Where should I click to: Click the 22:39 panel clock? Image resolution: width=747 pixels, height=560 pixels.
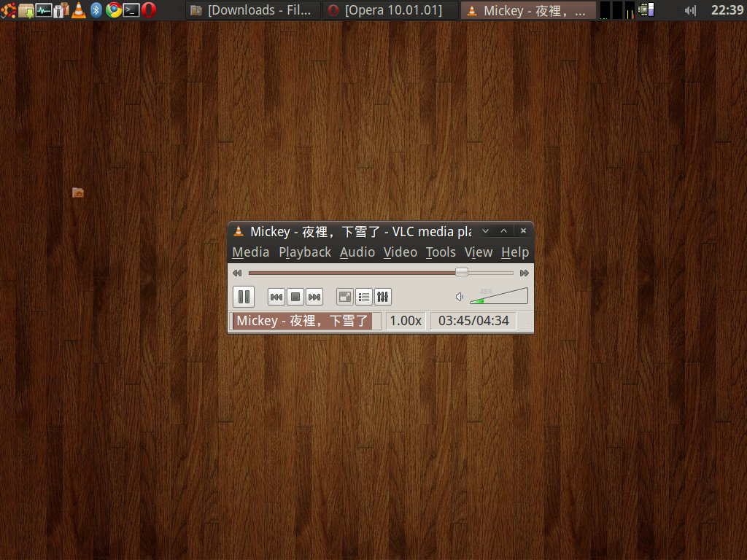[727, 10]
